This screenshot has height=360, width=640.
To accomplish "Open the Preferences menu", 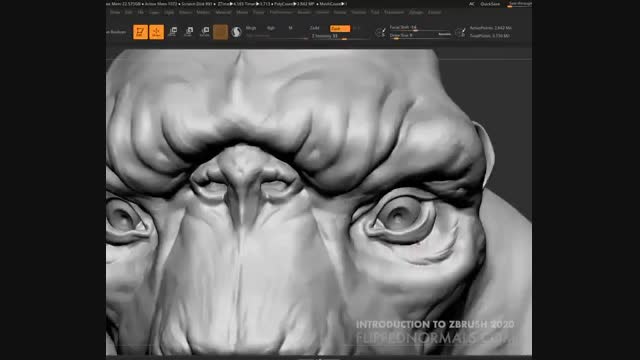I will coord(281,13).
